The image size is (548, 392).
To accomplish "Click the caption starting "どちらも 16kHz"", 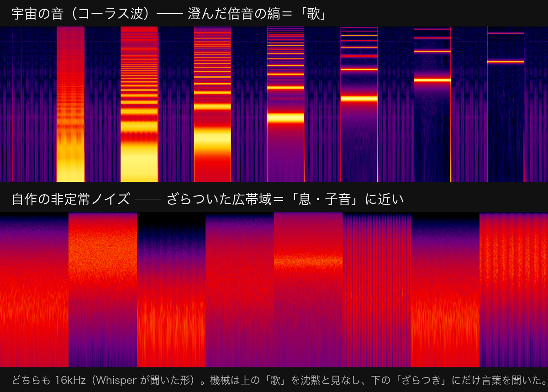I will (x=279, y=380).
